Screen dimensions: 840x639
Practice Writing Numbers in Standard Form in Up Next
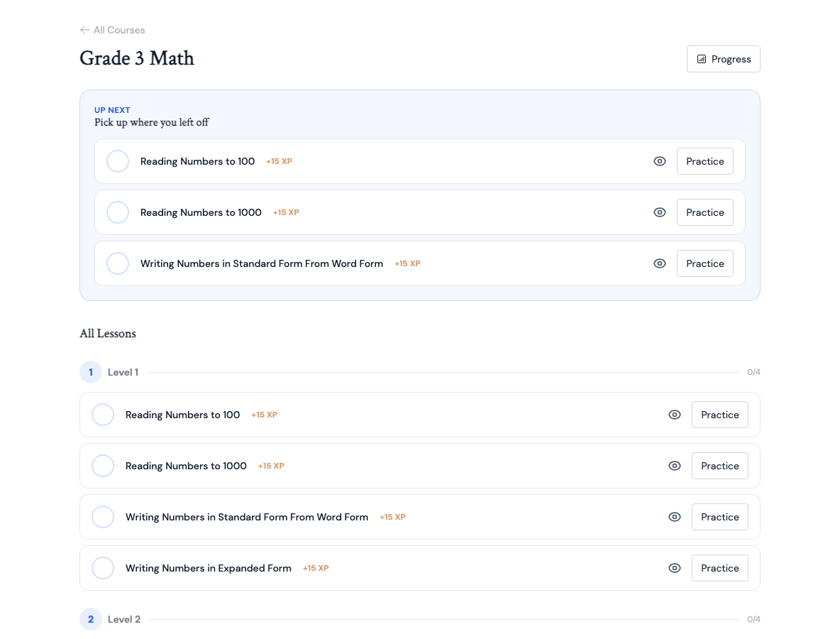pyautogui.click(x=705, y=263)
